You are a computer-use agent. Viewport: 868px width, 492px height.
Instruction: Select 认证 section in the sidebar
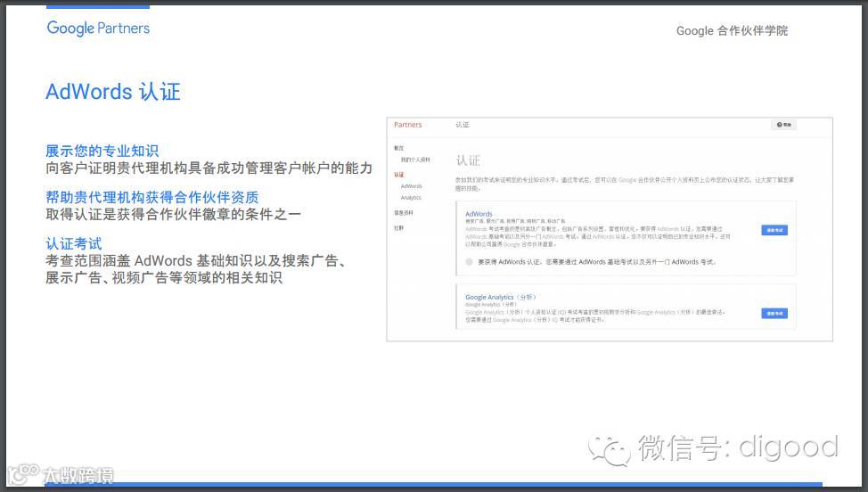[398, 175]
